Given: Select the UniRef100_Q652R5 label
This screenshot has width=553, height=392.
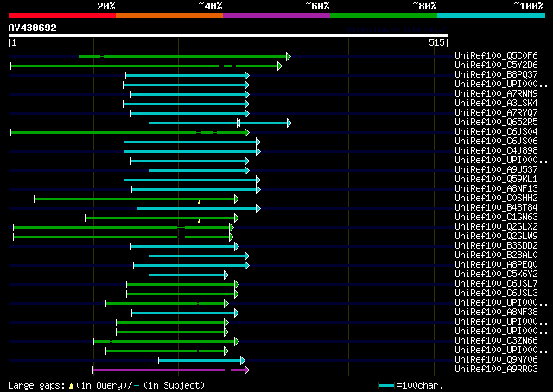Looking at the screenshot, I should pos(496,122).
